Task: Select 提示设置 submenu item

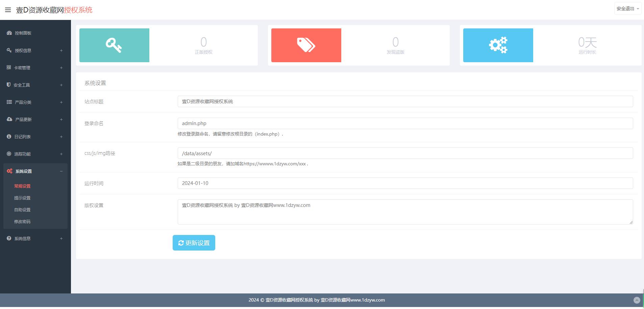Action: click(22, 198)
